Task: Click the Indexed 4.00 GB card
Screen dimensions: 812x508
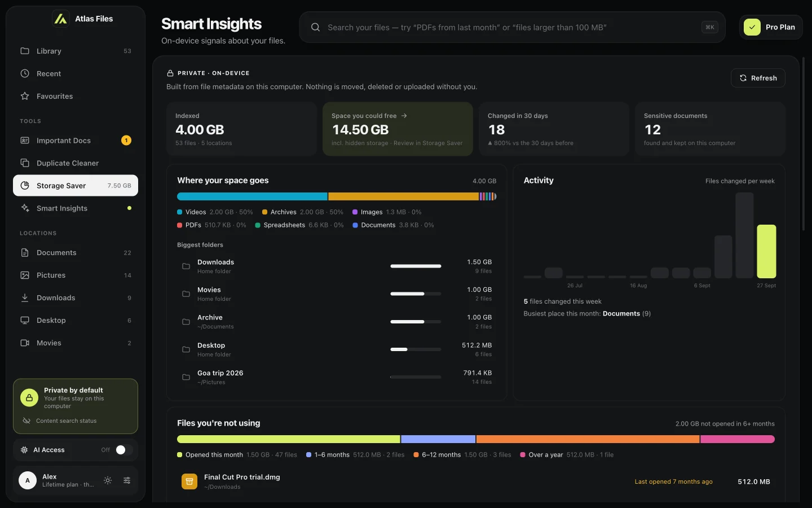Action: pyautogui.click(x=241, y=129)
